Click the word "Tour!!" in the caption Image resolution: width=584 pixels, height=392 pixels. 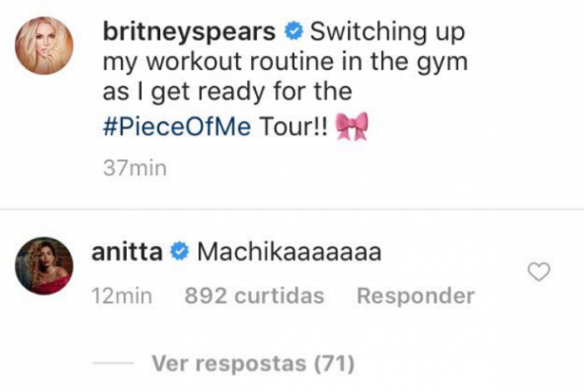click(x=292, y=127)
